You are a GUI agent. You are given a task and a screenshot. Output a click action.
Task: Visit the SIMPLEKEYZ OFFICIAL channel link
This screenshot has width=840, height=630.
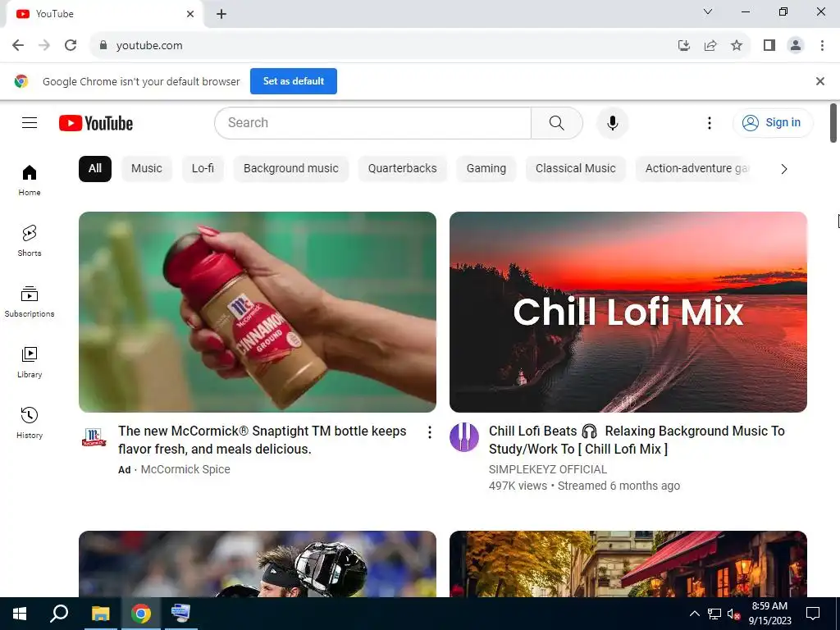coord(547,469)
